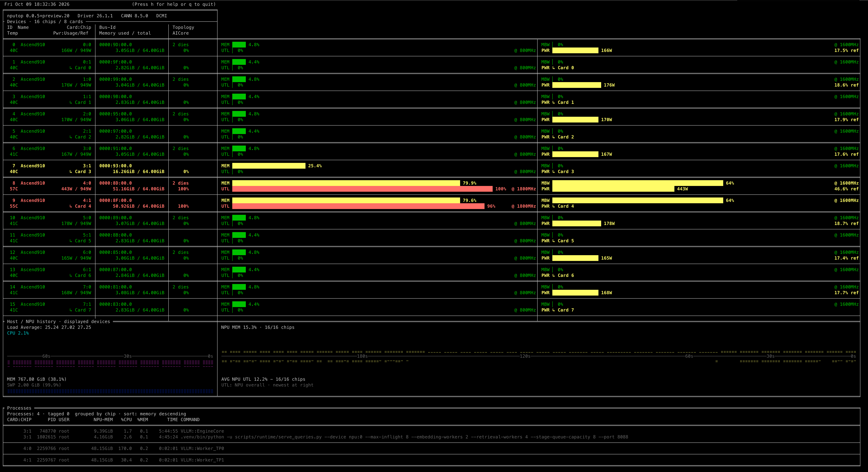Click device 14 PWR 168W bar

(575, 293)
